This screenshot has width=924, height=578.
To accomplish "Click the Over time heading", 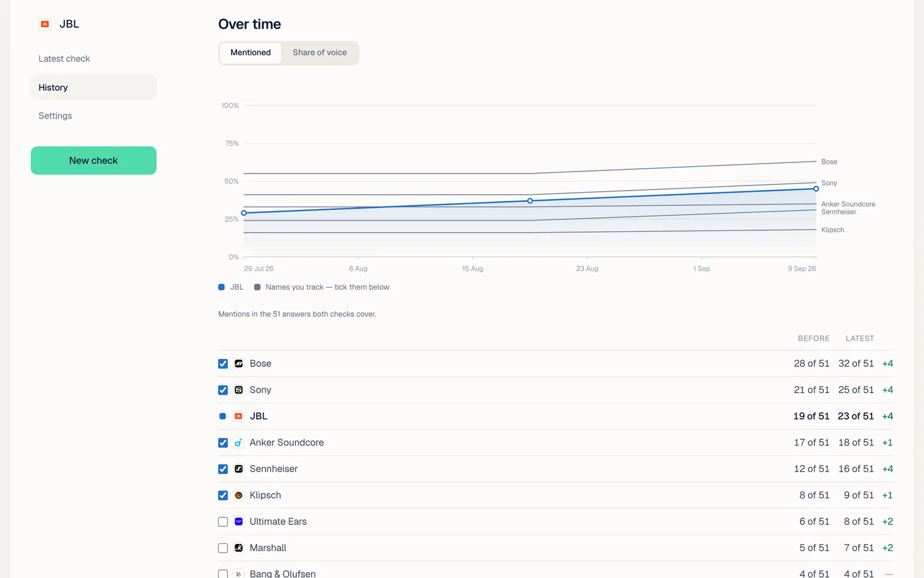I will pos(250,24).
